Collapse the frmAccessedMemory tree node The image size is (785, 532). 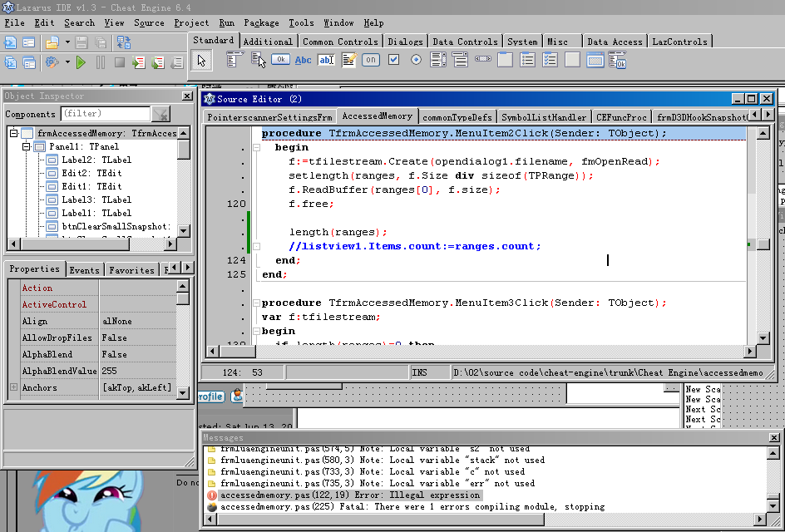pyautogui.click(x=13, y=133)
